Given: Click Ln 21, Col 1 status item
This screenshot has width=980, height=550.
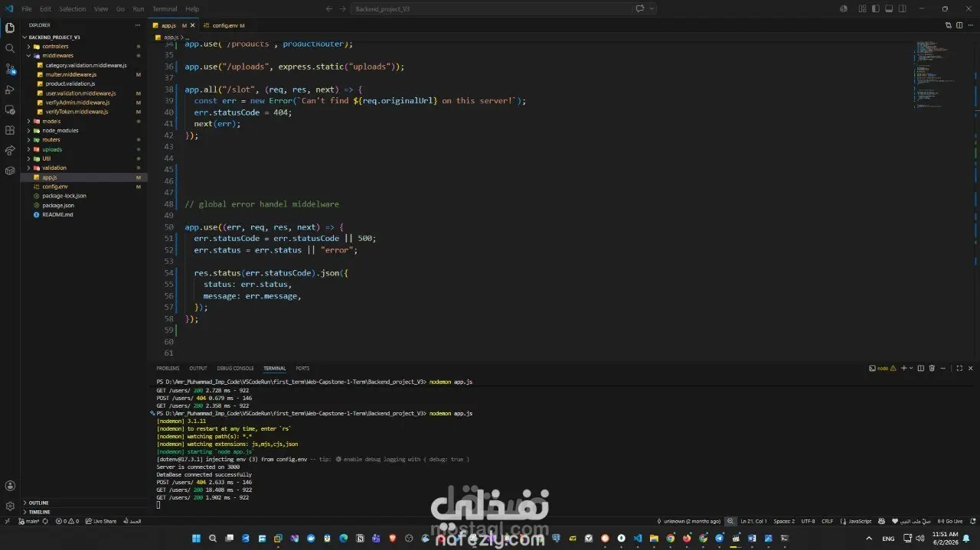Looking at the screenshot, I should click(x=753, y=521).
